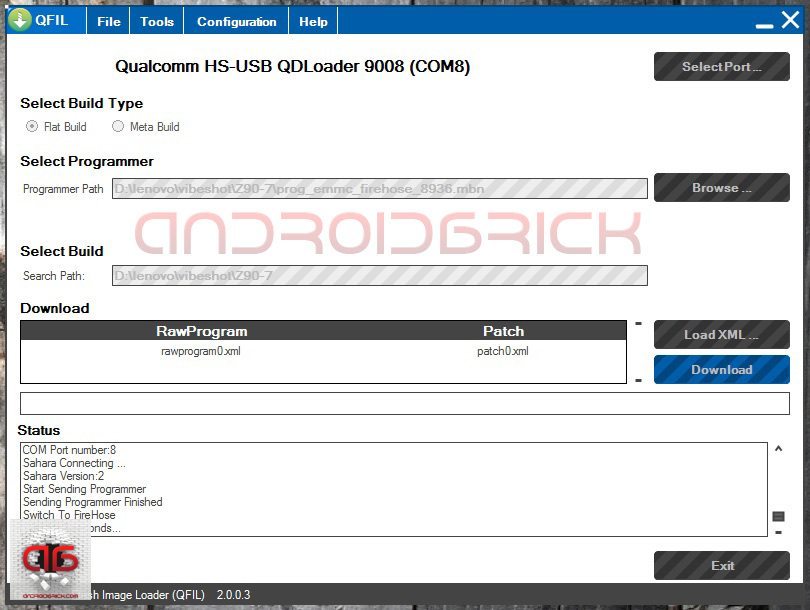Click the lower dash beside the download table
Image resolution: width=810 pixels, height=610 pixels.
point(638,380)
